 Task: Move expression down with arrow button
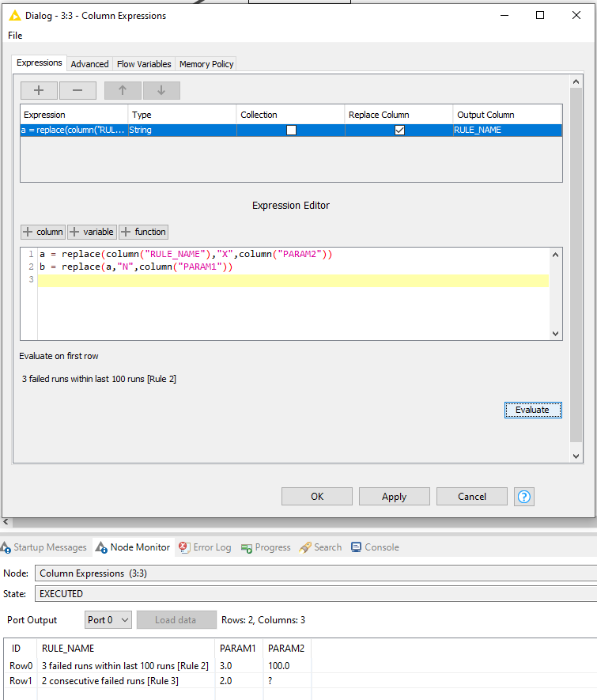161,90
